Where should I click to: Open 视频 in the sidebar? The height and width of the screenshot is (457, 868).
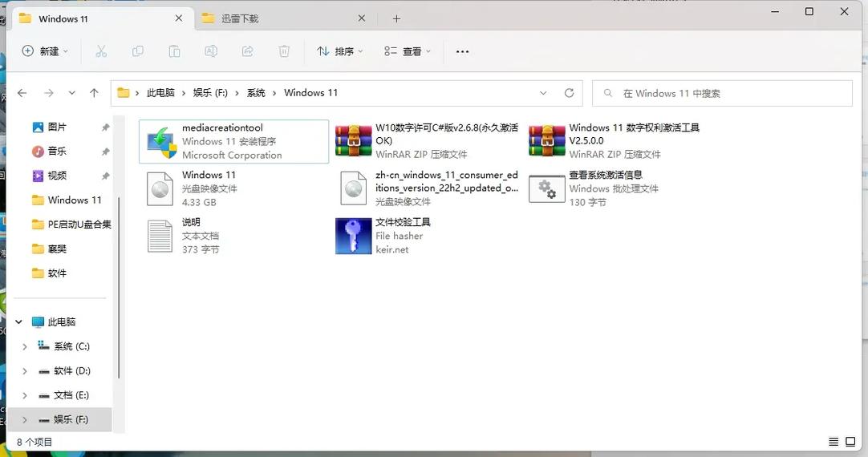pyautogui.click(x=58, y=176)
